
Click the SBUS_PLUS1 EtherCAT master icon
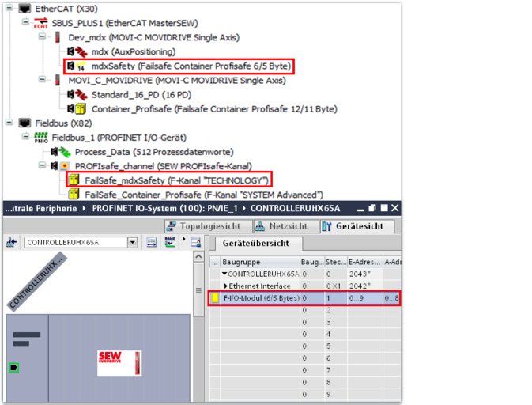coord(40,23)
